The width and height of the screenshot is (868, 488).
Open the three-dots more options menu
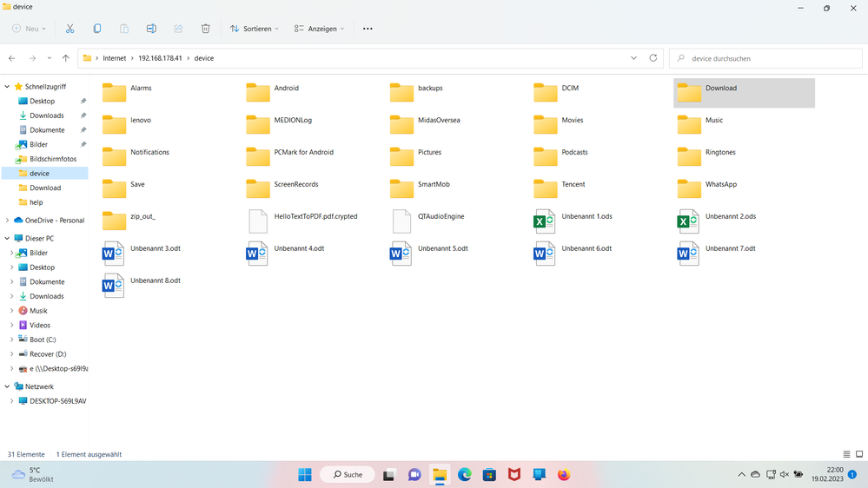(368, 29)
